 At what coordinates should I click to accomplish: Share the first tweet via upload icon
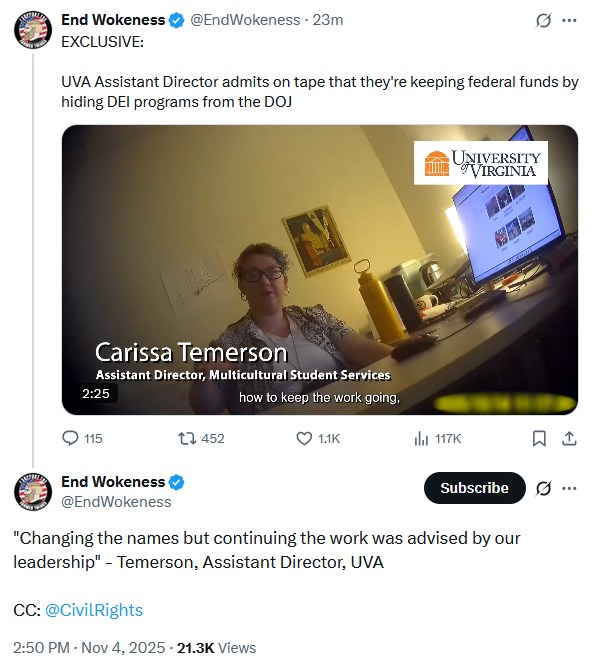coord(569,438)
